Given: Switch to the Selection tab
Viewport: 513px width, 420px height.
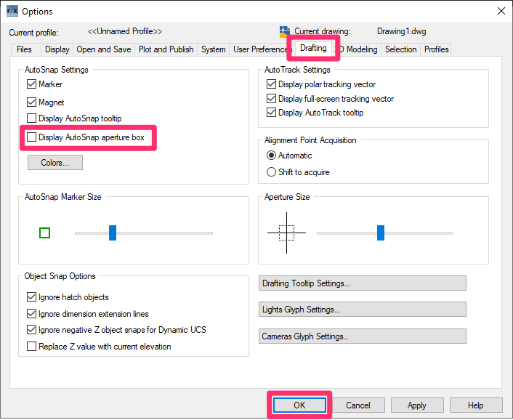Looking at the screenshot, I should tap(400, 49).
